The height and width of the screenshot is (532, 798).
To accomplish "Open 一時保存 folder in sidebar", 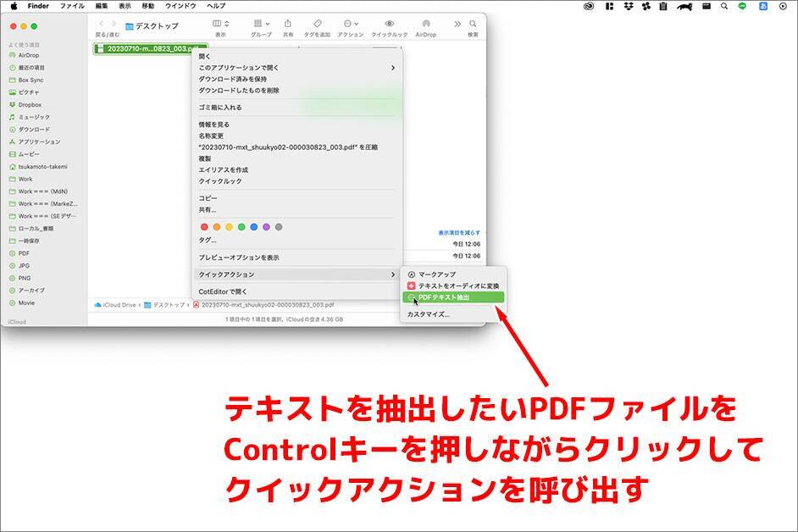I will coord(29,241).
